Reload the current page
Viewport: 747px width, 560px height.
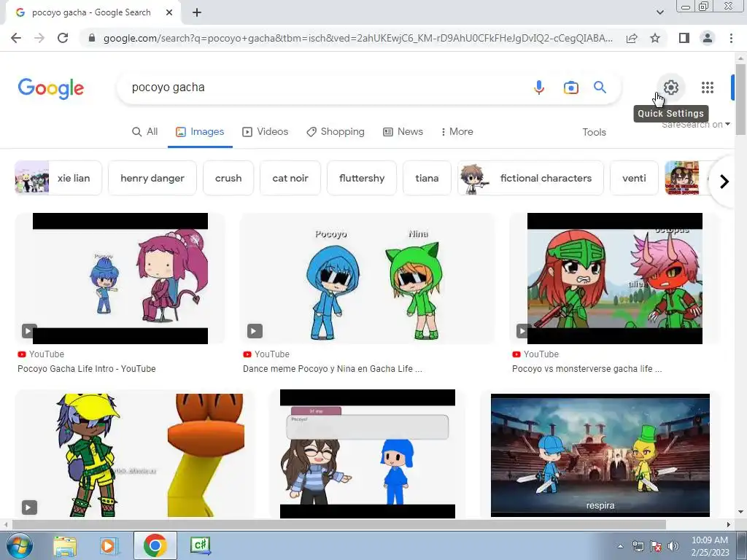click(x=63, y=38)
